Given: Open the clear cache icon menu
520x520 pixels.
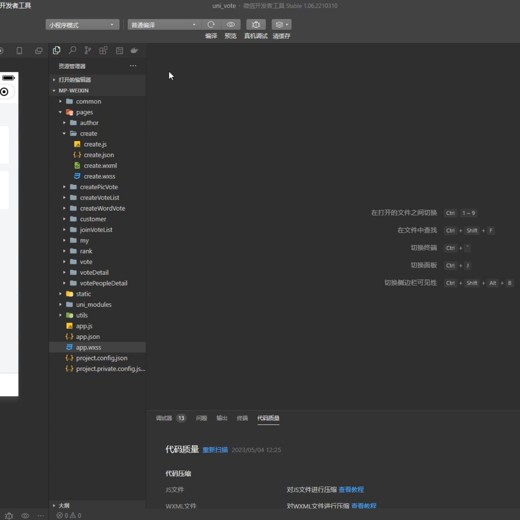Looking at the screenshot, I should tap(281, 25).
